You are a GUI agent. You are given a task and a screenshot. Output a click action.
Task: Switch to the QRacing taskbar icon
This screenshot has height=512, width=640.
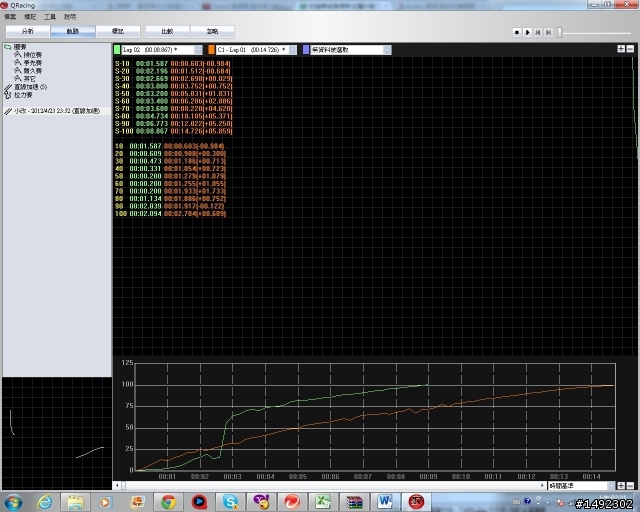coord(416,502)
